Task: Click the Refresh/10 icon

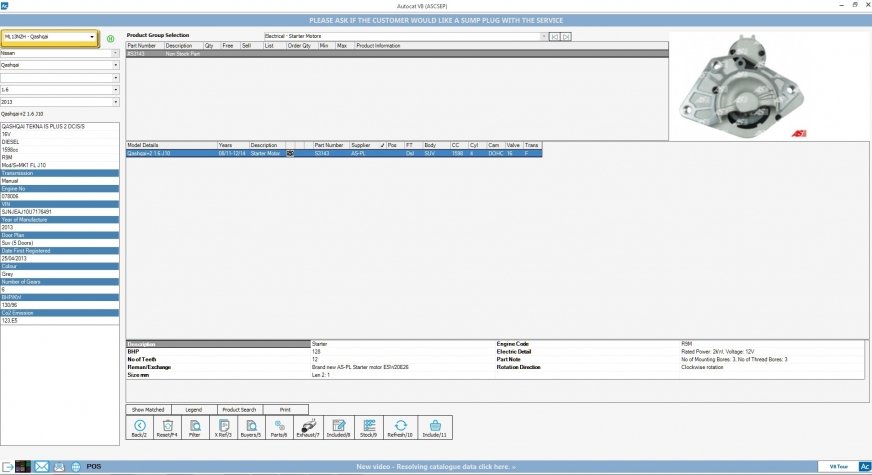Action: tap(400, 427)
